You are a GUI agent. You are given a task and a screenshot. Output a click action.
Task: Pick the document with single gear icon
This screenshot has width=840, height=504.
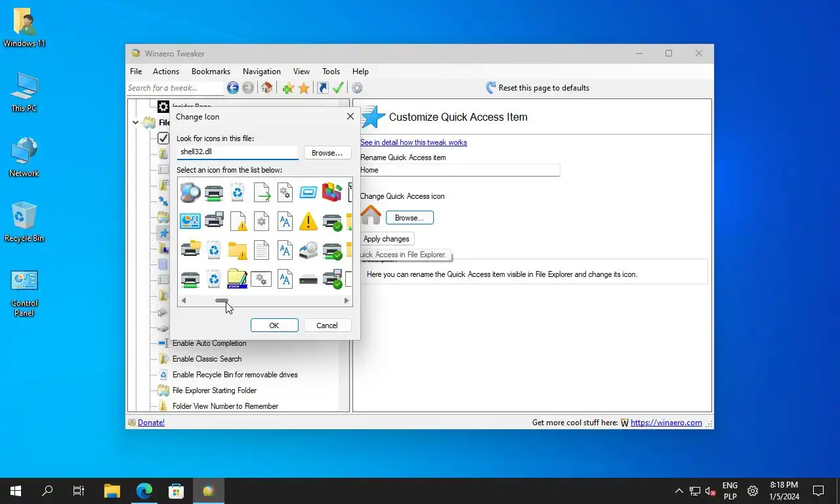[261, 221]
